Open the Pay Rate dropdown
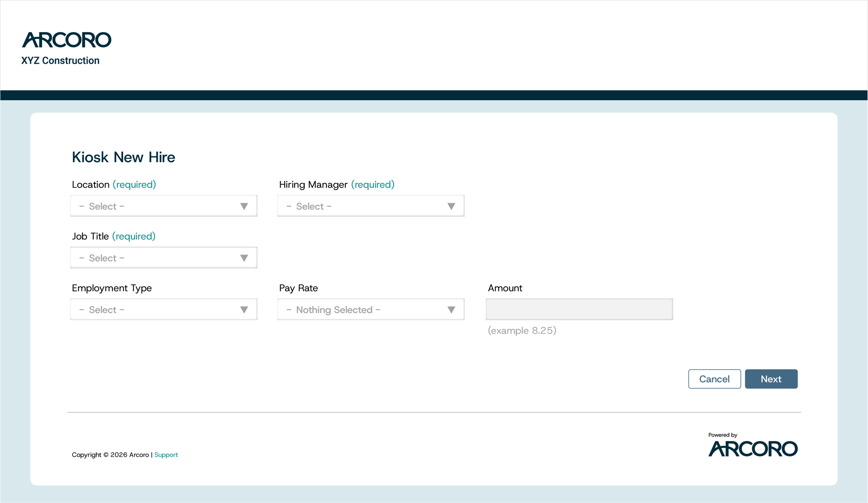868x503 pixels. point(371,309)
